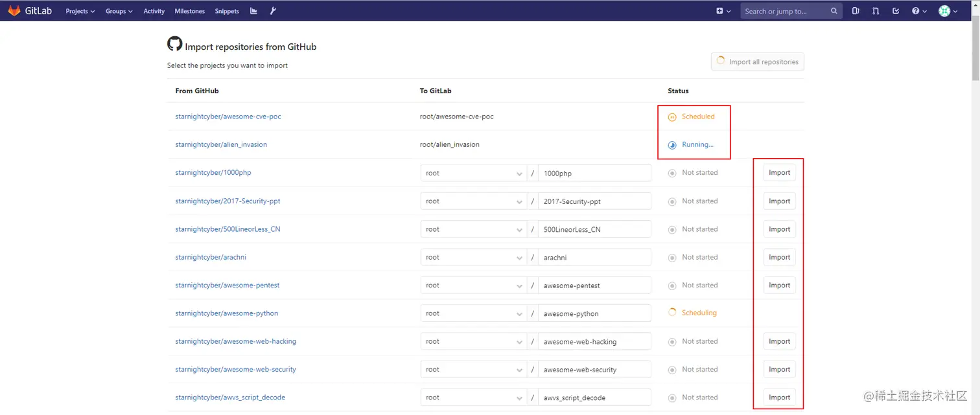The height and width of the screenshot is (415, 980).
Task: Click the Import all repositories button
Action: click(758, 62)
